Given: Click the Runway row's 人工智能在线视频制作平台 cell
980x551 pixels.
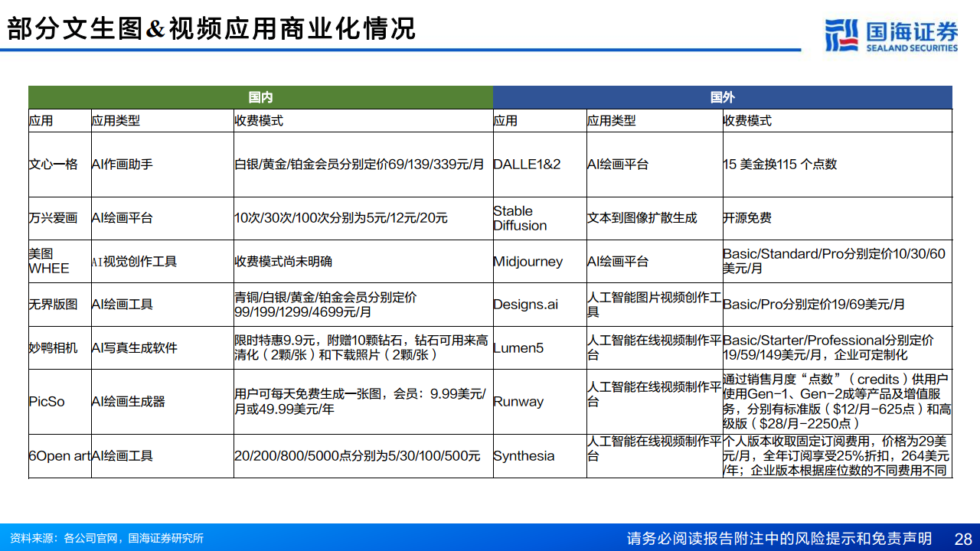Looking at the screenshot, I should click(655, 402).
